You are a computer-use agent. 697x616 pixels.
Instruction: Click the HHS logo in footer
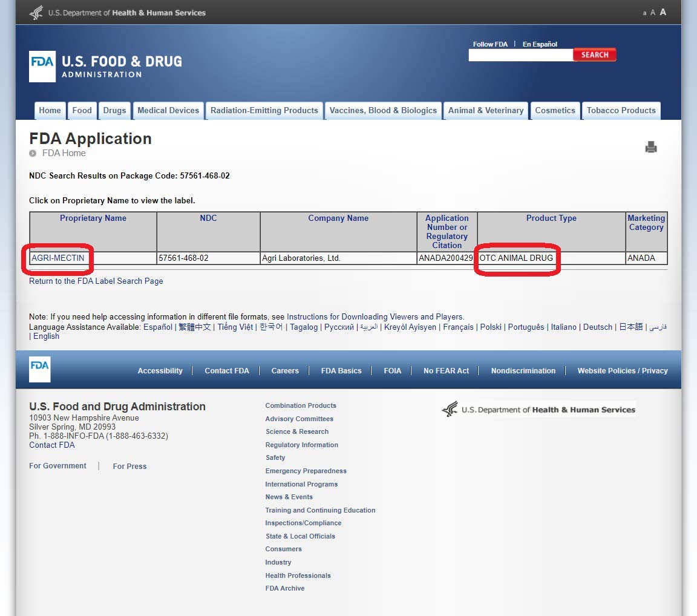[538, 410]
